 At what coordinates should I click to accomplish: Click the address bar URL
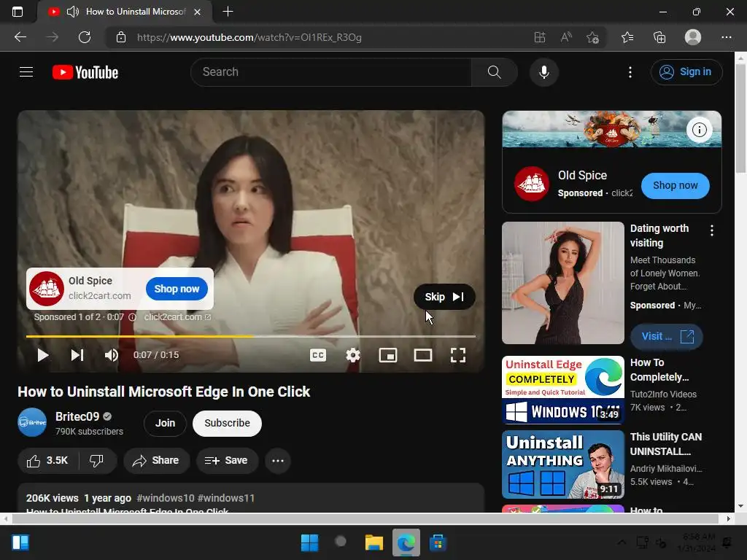(249, 37)
